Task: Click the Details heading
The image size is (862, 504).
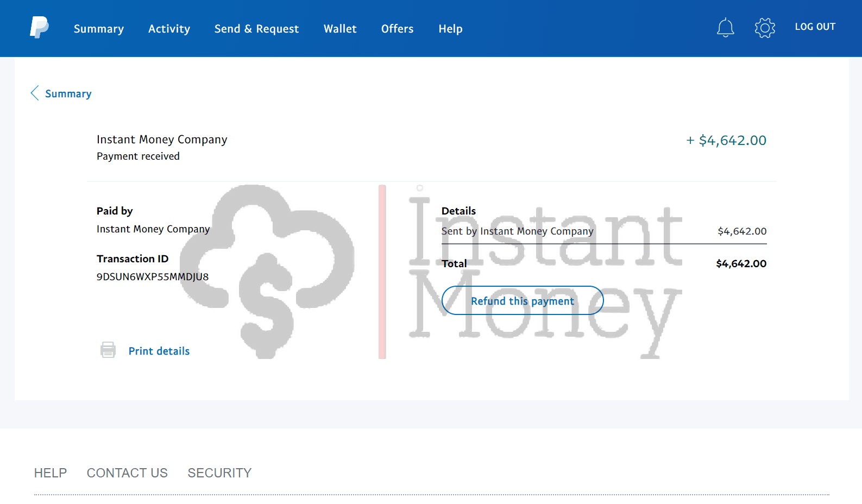Action: coord(458,211)
